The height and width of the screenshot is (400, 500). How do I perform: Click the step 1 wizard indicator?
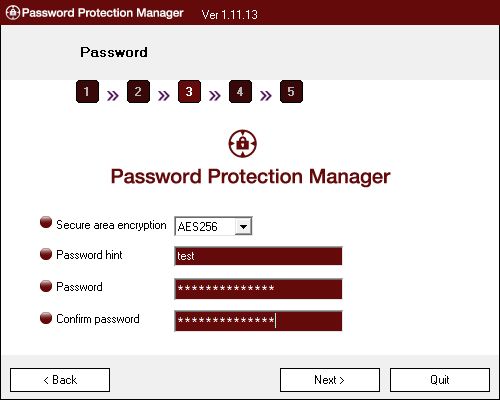point(87,91)
